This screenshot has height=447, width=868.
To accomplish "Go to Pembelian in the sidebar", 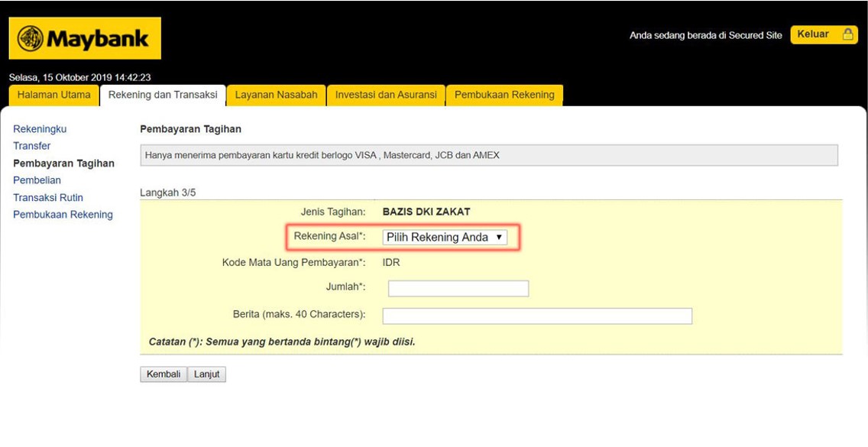I will click(x=37, y=180).
